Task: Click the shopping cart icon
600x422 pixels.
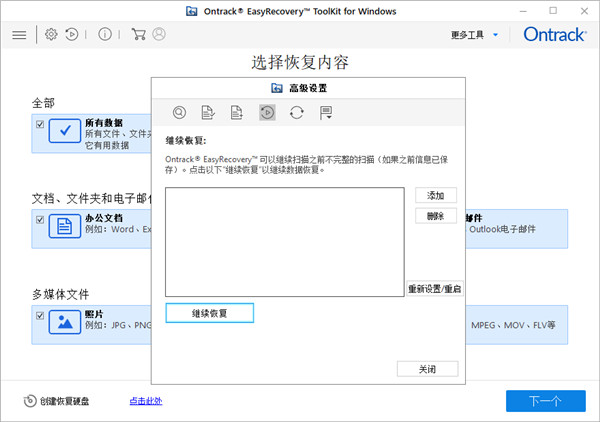Action: pos(138,34)
